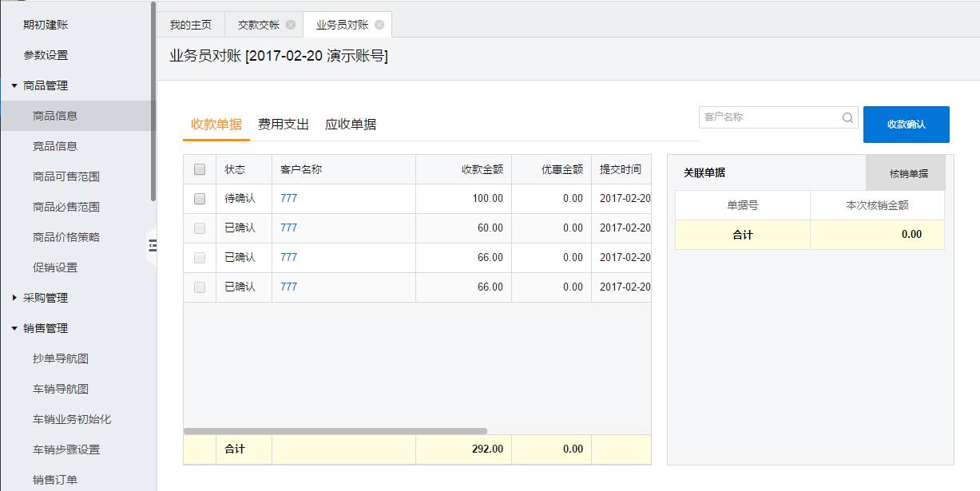The image size is (980, 491).
Task: Expand the 采购管理 menu section
Action: click(x=14, y=298)
